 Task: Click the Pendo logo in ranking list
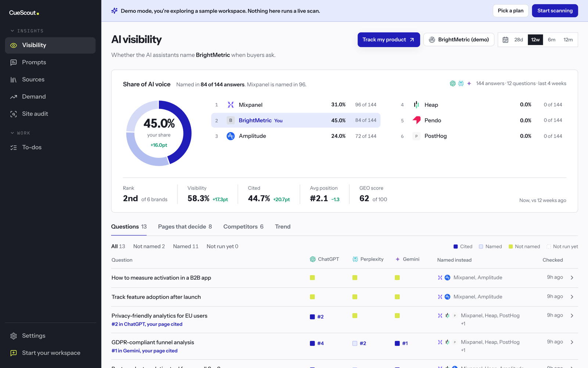click(x=416, y=120)
